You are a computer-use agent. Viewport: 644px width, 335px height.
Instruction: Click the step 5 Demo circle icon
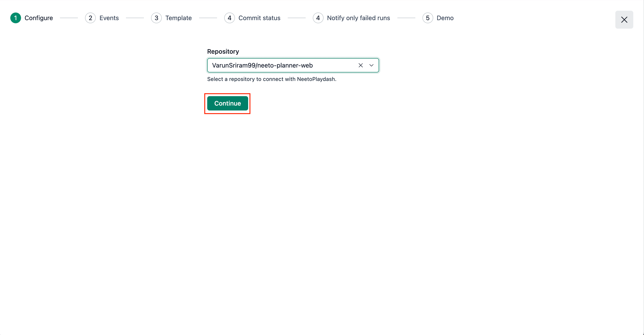click(427, 18)
